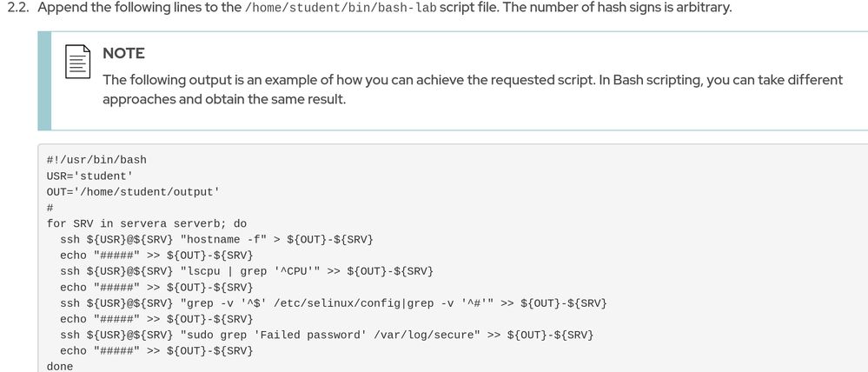Click the echo line under hostname command

tap(156, 256)
